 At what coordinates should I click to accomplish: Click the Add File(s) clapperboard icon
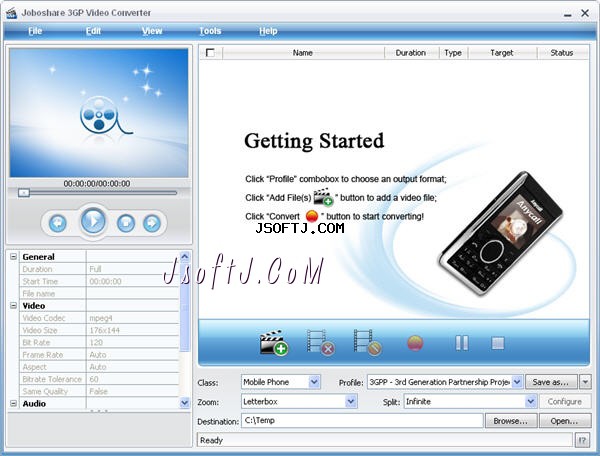click(x=273, y=342)
